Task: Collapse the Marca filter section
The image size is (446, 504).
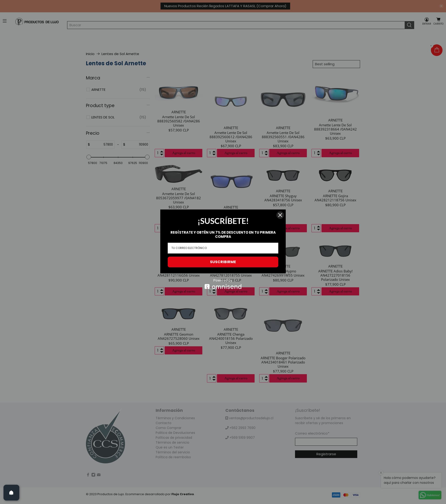Action: pyautogui.click(x=148, y=77)
